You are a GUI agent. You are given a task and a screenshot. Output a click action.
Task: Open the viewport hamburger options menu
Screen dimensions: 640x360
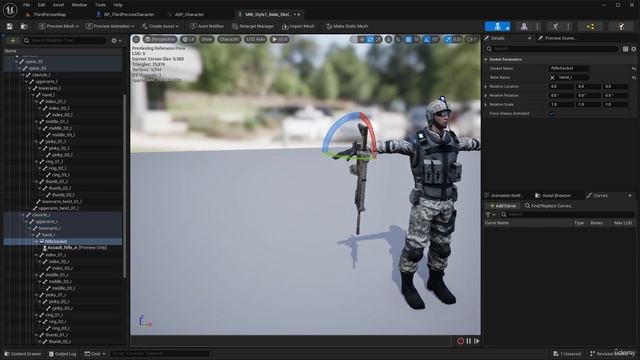(136, 39)
